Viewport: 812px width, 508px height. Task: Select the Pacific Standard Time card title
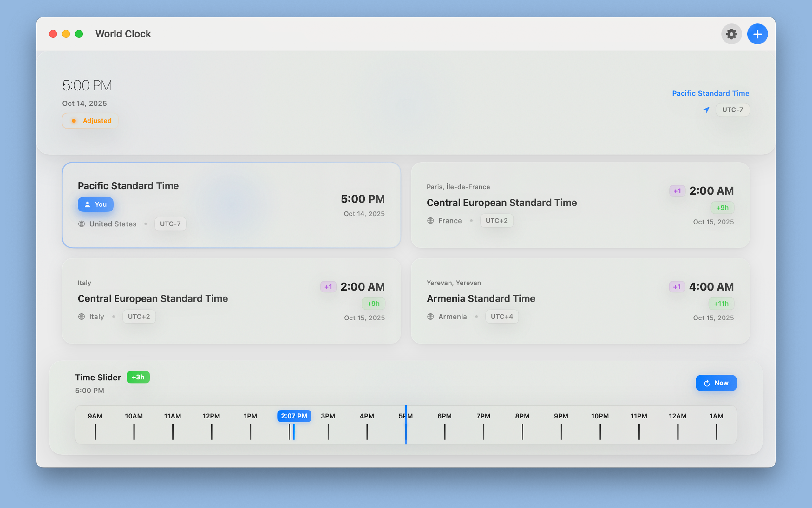[x=128, y=186]
